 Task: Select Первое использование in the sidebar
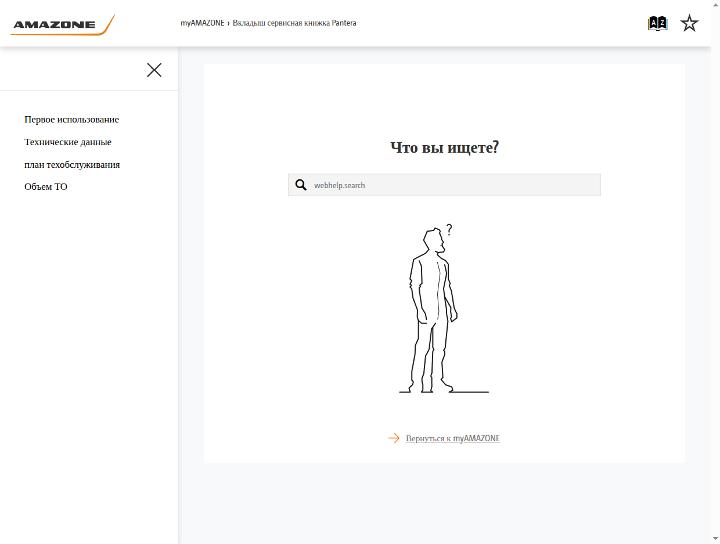(x=72, y=119)
